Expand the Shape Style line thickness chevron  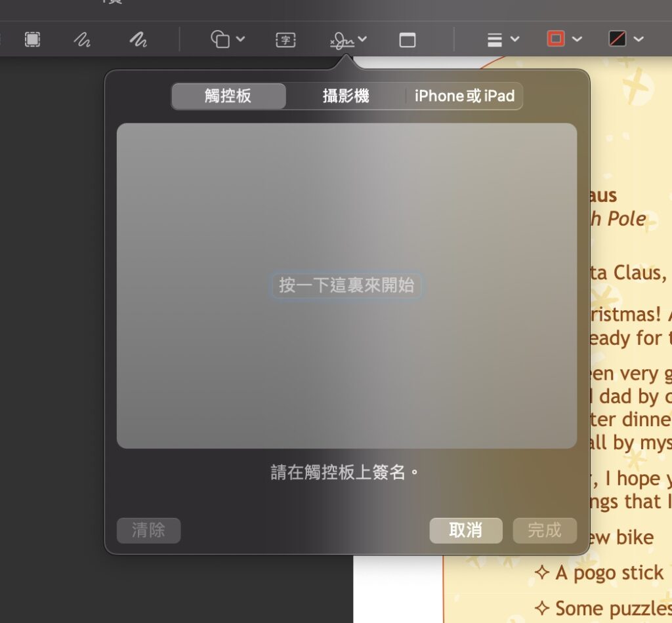pyautogui.click(x=514, y=39)
